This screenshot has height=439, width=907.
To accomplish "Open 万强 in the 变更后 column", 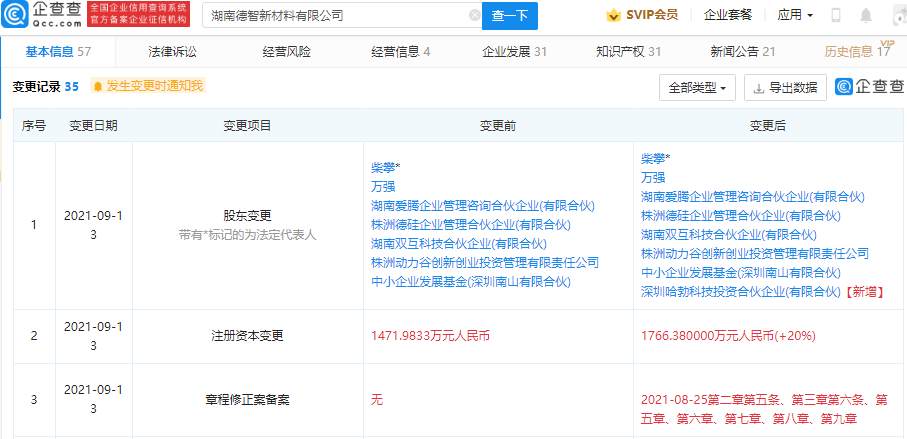I will [652, 178].
